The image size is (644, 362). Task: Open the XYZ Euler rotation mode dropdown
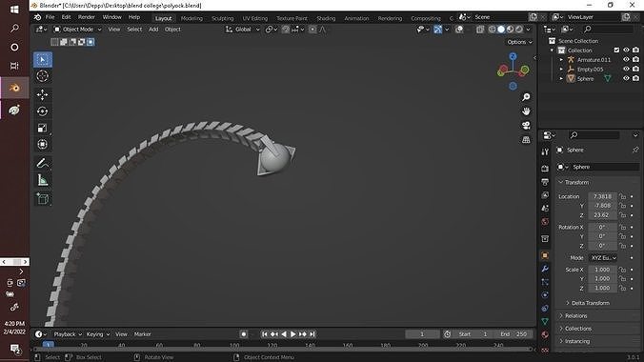(603, 257)
